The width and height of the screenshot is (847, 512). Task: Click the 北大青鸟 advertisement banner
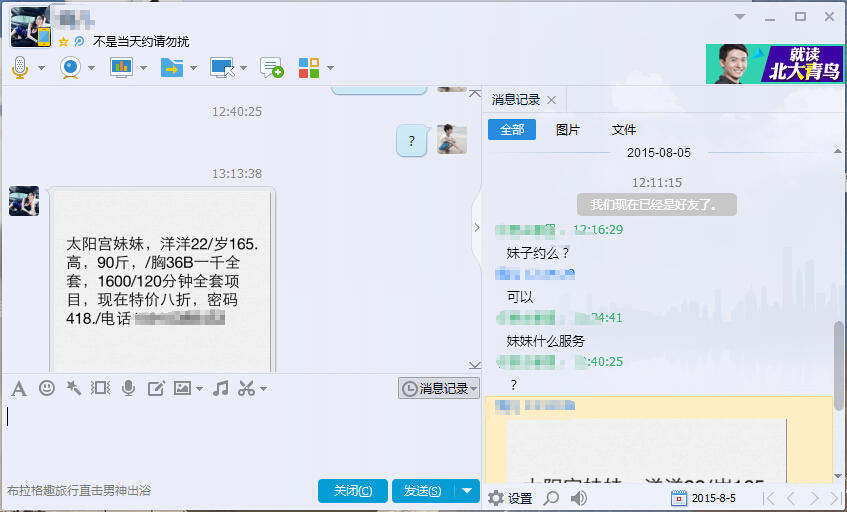point(774,64)
